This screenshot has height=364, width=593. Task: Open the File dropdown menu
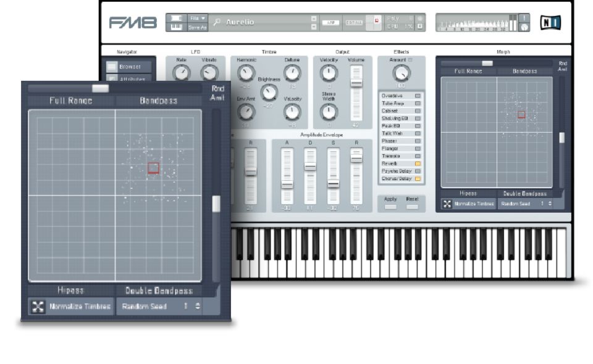pyautogui.click(x=198, y=18)
